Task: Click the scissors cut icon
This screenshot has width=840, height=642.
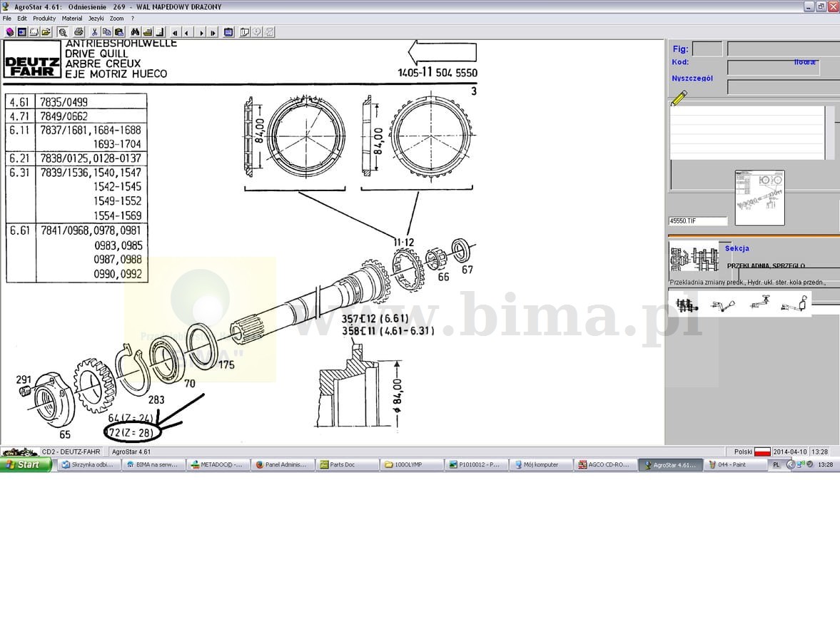Action: [94, 32]
